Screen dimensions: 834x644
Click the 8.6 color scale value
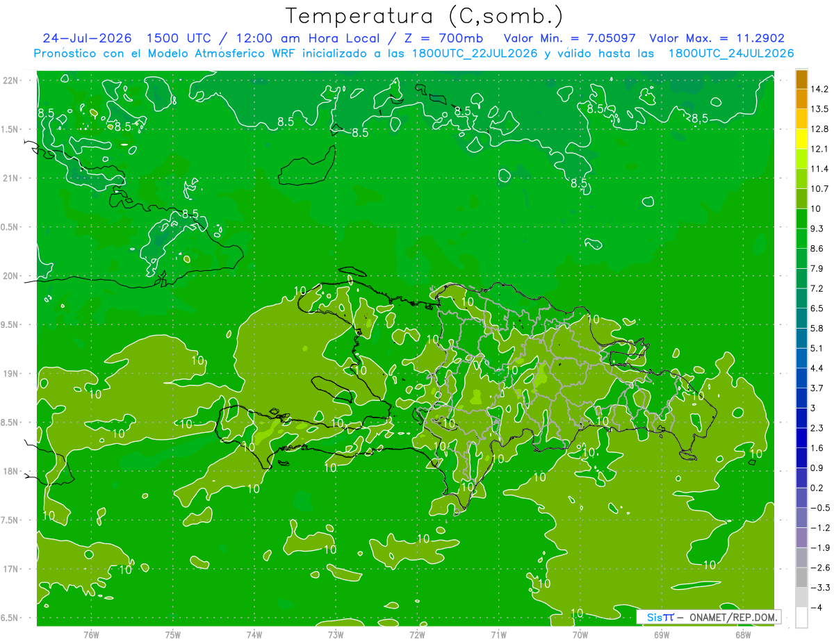point(817,249)
